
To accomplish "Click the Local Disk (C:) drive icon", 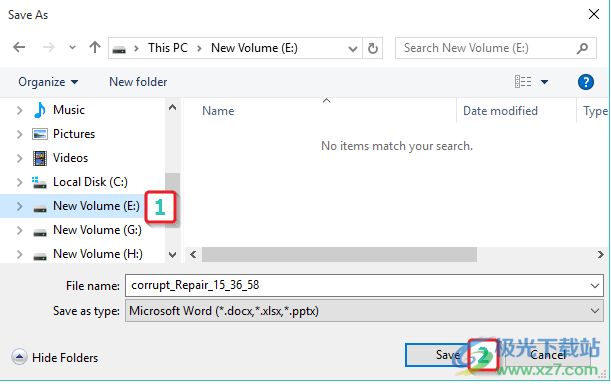I will (39, 182).
